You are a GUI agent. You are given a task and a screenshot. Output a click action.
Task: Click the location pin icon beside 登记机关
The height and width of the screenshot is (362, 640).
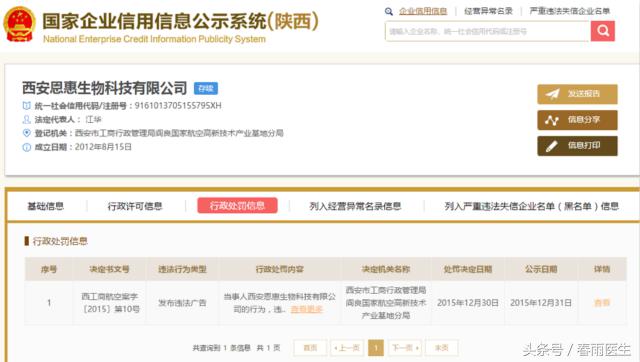[27, 133]
